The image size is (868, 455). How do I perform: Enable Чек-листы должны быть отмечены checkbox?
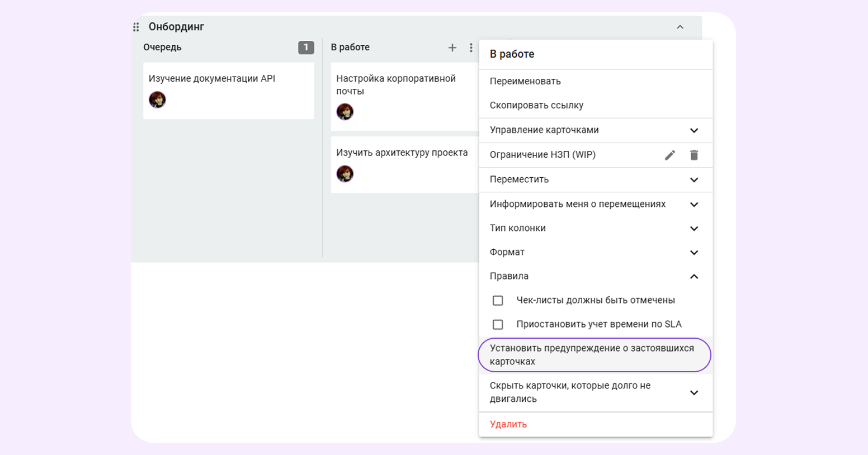(498, 301)
